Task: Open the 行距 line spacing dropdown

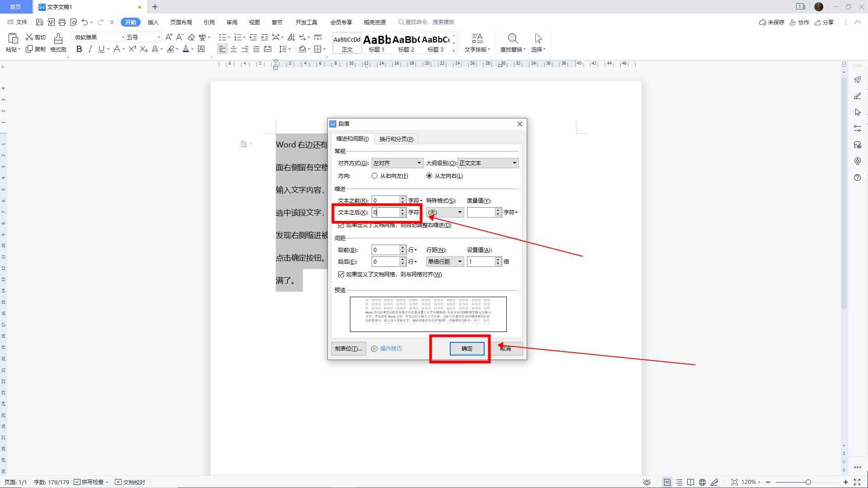Action: [x=459, y=261]
